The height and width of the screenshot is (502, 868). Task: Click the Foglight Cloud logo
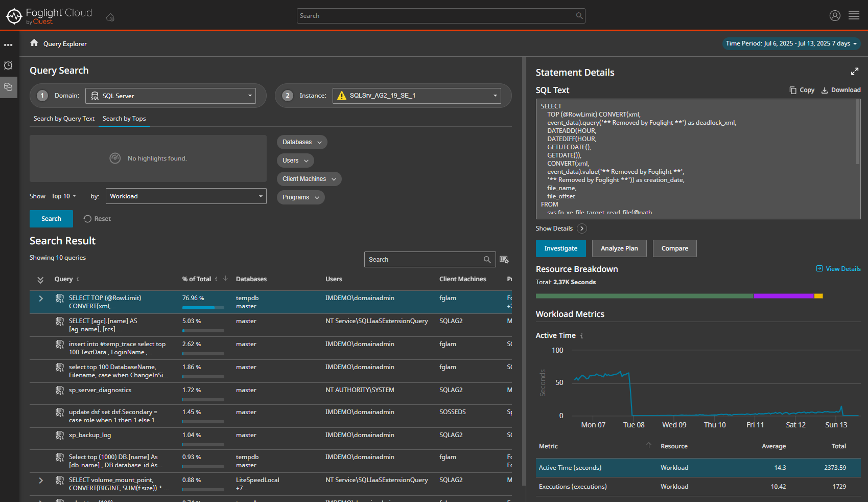(x=49, y=16)
